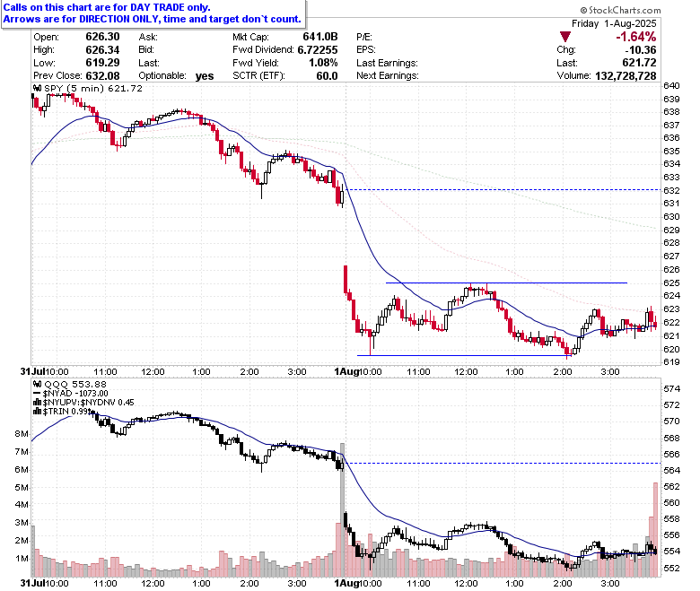700x591 pixels.
Task: Click the DIRECTION ONLY arrows notice text
Action: pyautogui.click(x=152, y=19)
